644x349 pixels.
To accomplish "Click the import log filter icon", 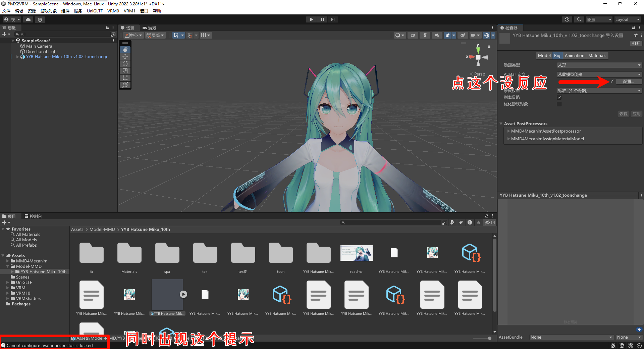I will coord(470,222).
